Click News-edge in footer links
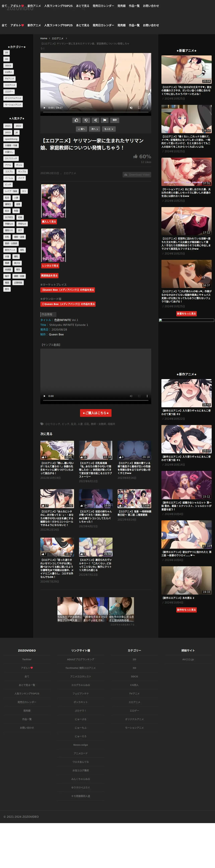Viewport: 215px width, 868px height. (81, 745)
